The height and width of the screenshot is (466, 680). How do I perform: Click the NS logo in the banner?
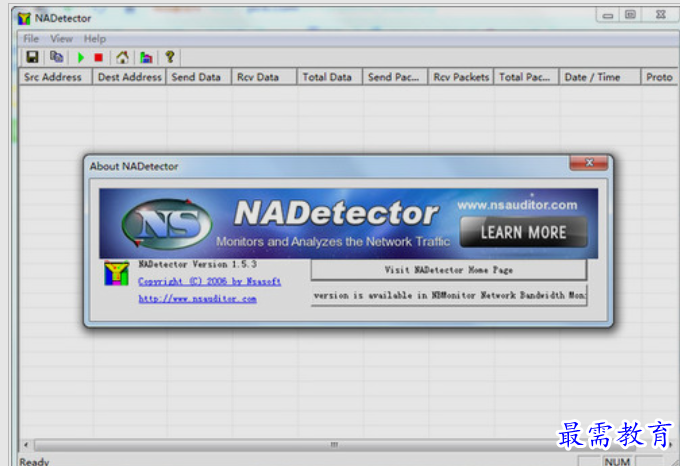[167, 224]
